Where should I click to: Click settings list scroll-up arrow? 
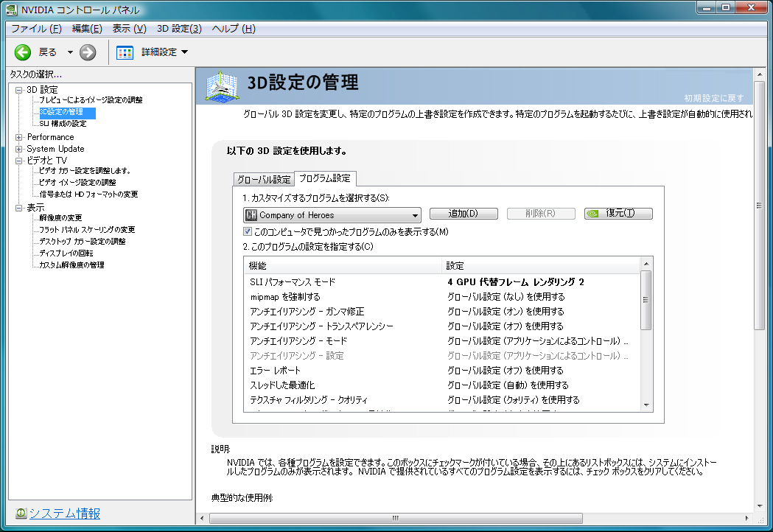(646, 264)
